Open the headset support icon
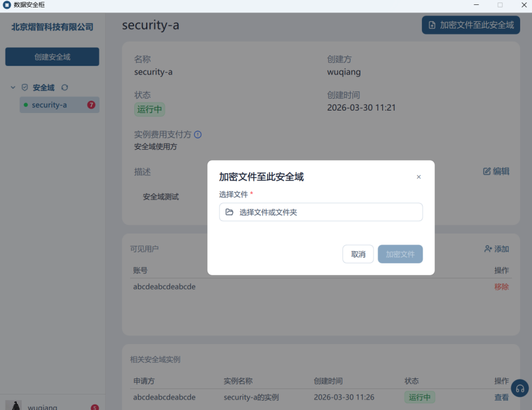The height and width of the screenshot is (410, 532). 520,388
